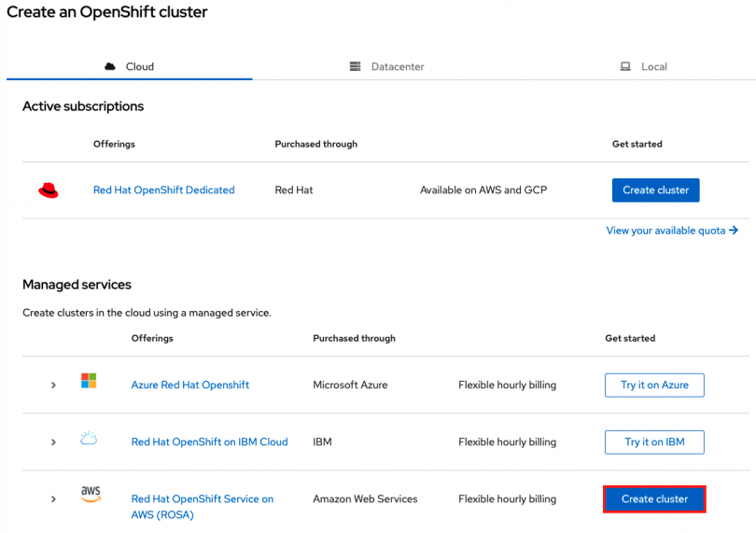The width and height of the screenshot is (756, 533).
Task: Expand the OpenShift on IBM Cloud row
Action: (53, 442)
